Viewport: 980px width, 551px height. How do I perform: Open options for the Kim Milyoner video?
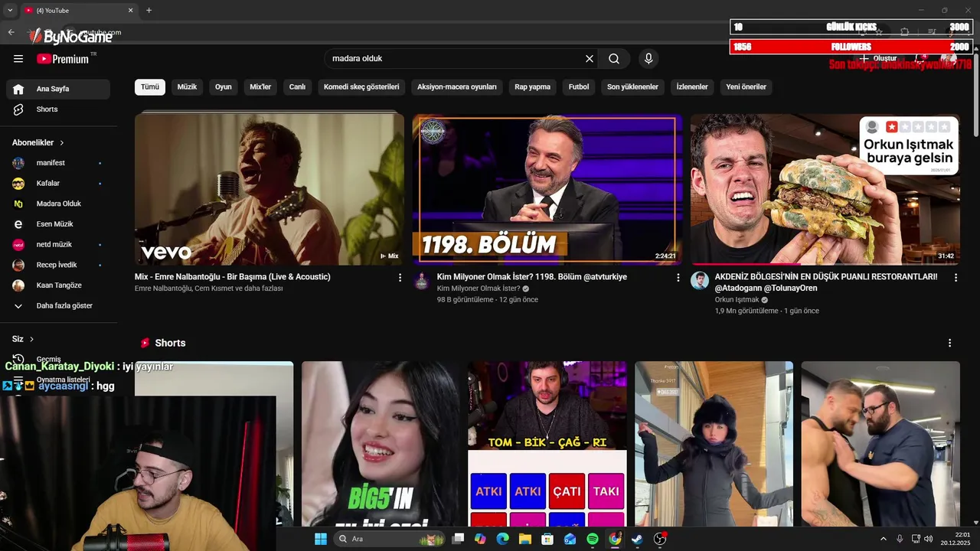(x=678, y=278)
